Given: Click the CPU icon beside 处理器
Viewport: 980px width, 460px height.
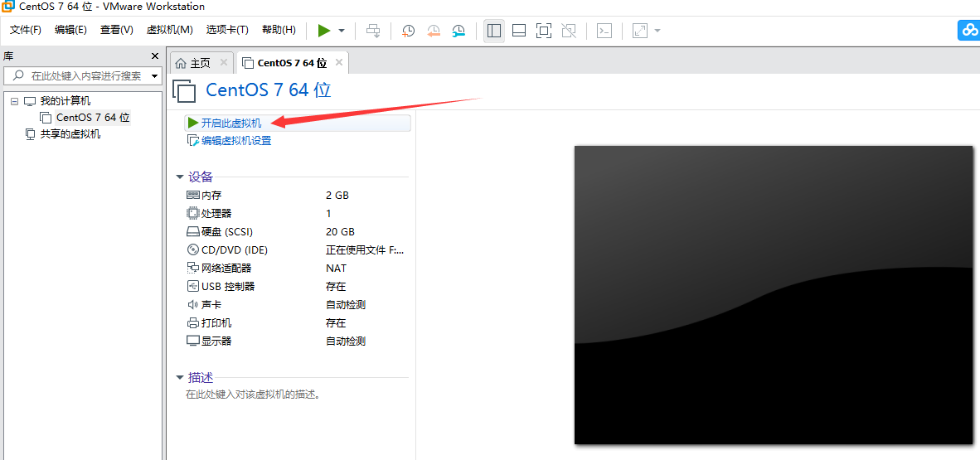Looking at the screenshot, I should point(192,213).
